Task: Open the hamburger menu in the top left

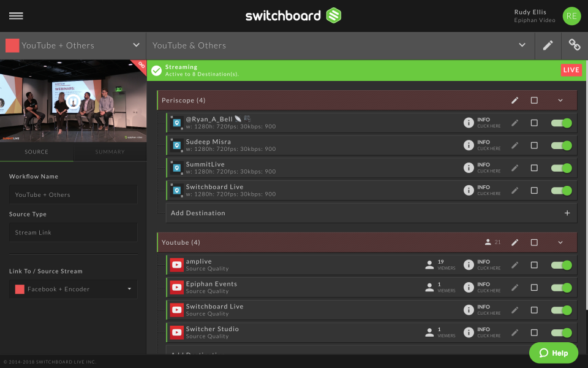Action: click(16, 16)
